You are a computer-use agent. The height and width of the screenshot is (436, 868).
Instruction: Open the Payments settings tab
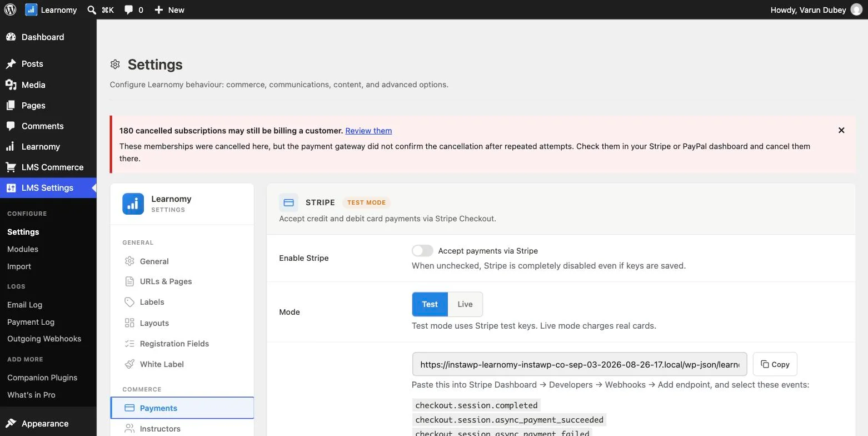[182, 408]
